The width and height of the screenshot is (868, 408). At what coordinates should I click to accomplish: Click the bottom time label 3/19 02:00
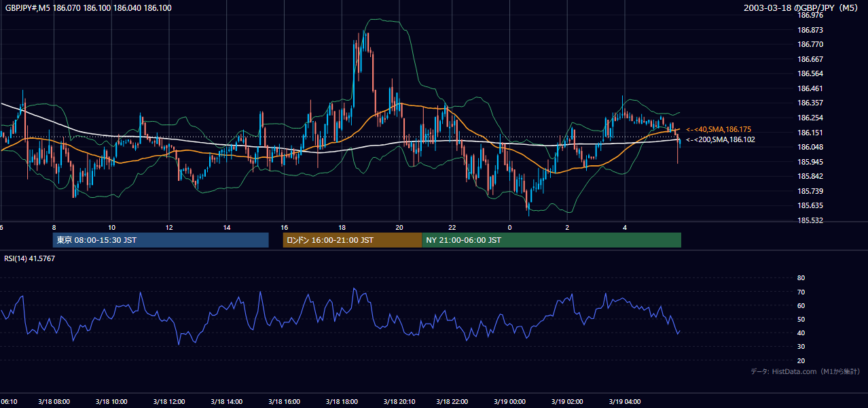(x=567, y=401)
